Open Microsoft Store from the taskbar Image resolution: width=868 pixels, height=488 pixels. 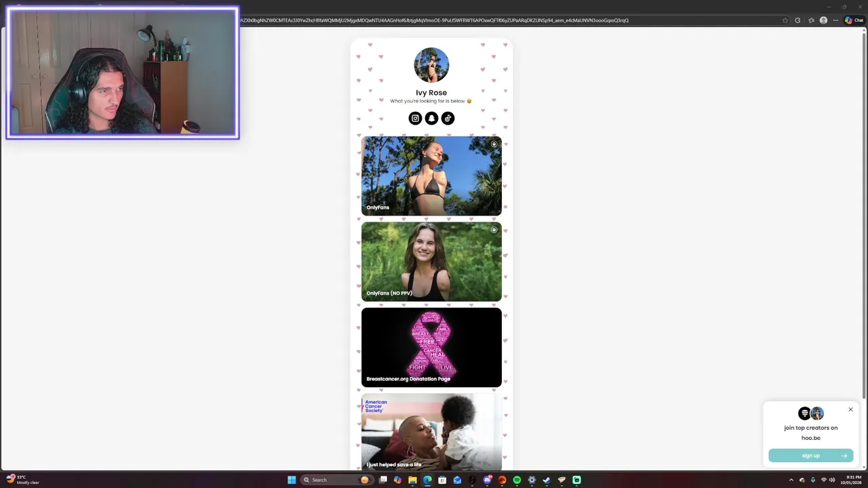tap(442, 480)
